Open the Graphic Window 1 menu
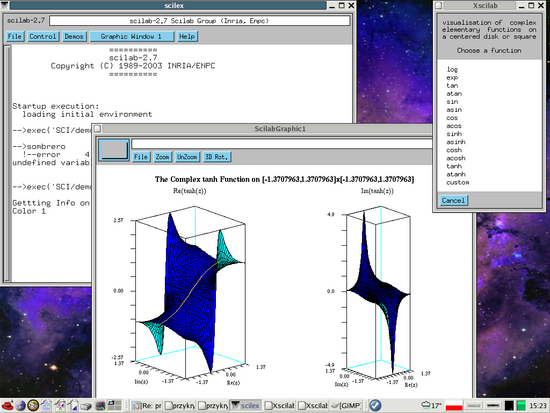This screenshot has height=413, width=550. click(x=132, y=36)
